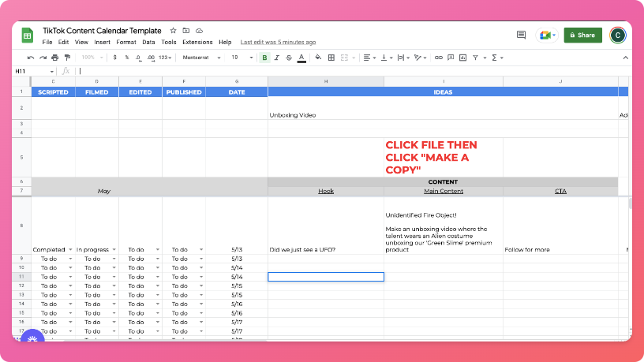Screen dimensions: 644x362
Task: Select the 'Follow for more' cell
Action: point(560,226)
